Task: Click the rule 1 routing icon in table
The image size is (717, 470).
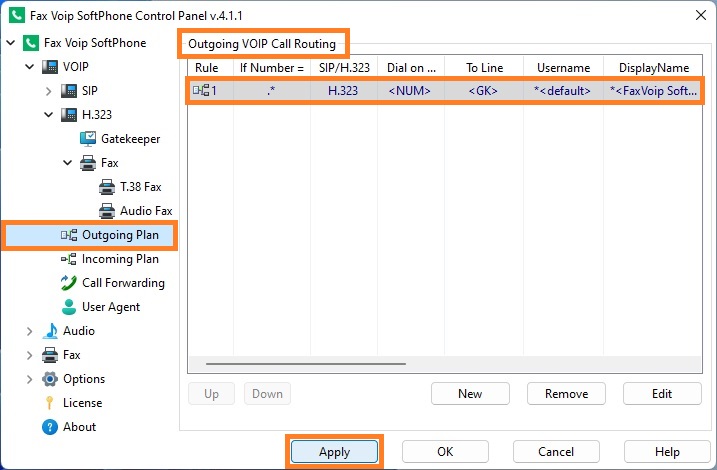Action: point(201,90)
